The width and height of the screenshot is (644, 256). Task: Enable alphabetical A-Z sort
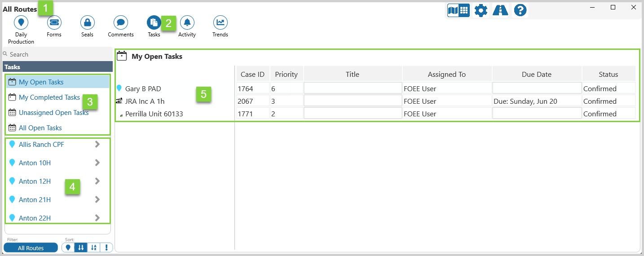(x=93, y=247)
